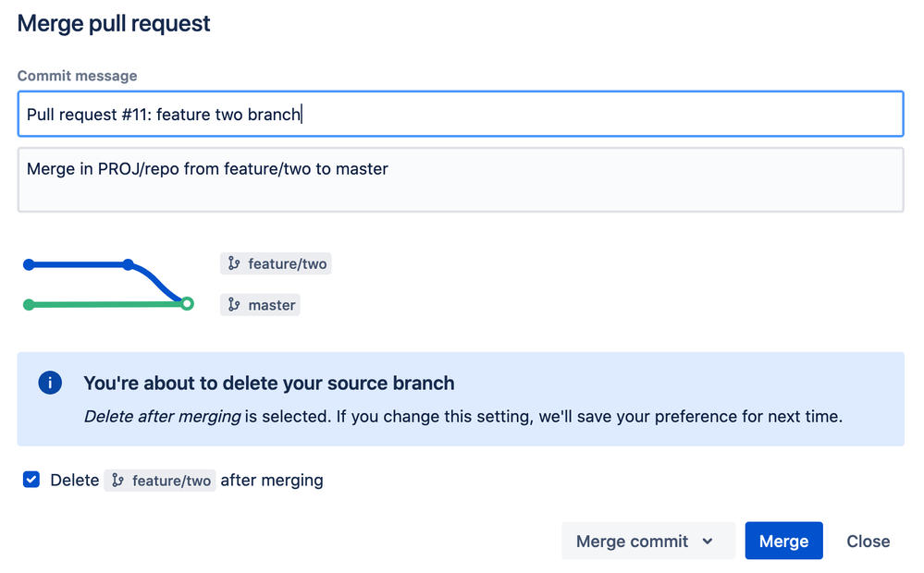Click the middle blue feature branch node
The width and height of the screenshot is (924, 573).
(x=128, y=264)
